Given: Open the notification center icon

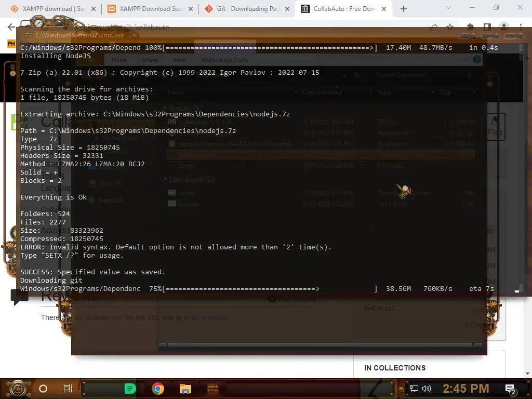Looking at the screenshot, I should (x=510, y=389).
